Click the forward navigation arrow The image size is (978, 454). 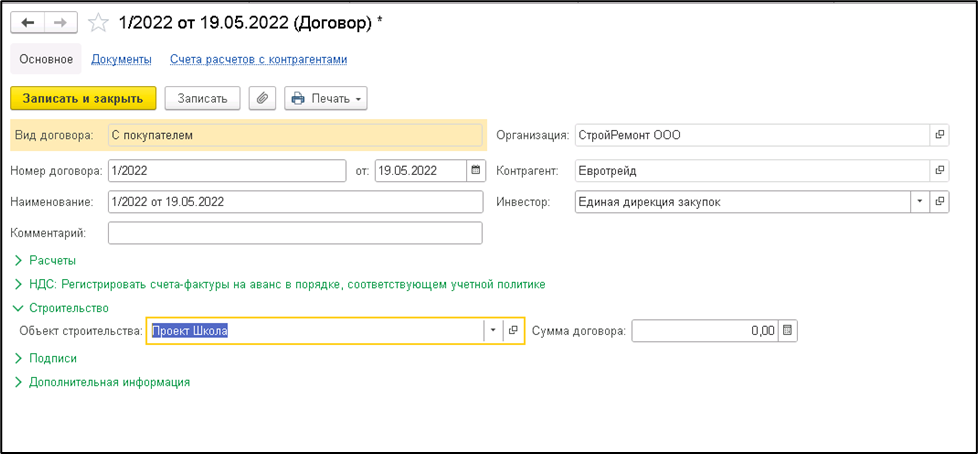[x=60, y=22]
